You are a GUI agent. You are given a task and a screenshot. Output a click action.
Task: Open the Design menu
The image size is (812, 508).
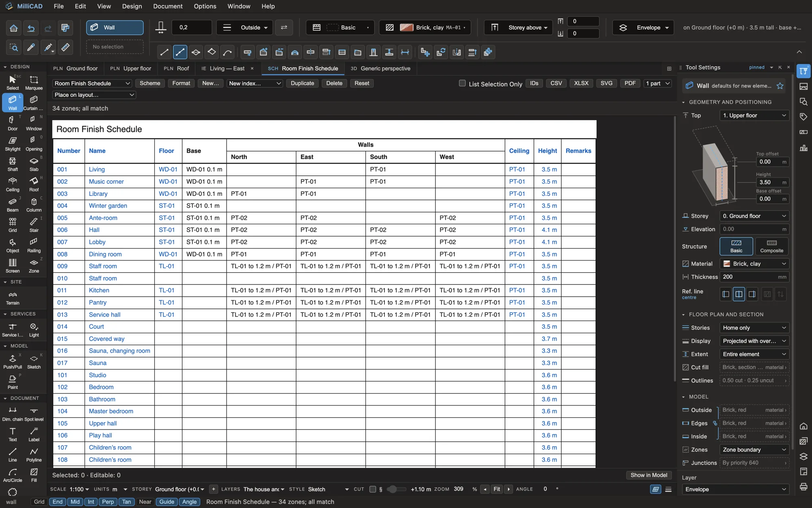pyautogui.click(x=132, y=6)
